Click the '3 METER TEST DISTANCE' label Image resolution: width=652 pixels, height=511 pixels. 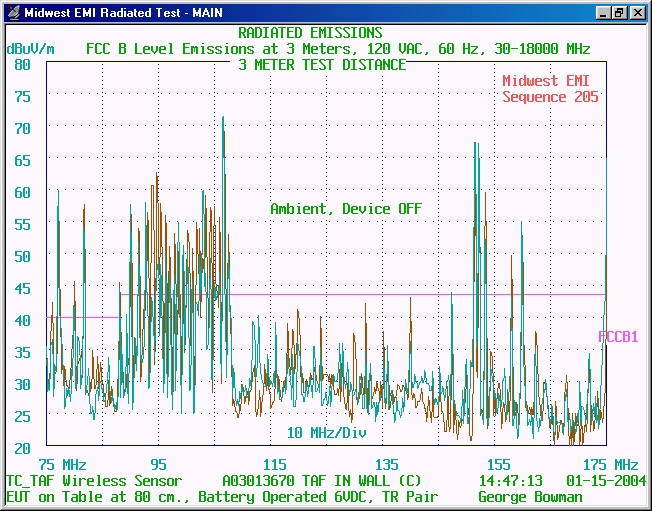pos(322,65)
